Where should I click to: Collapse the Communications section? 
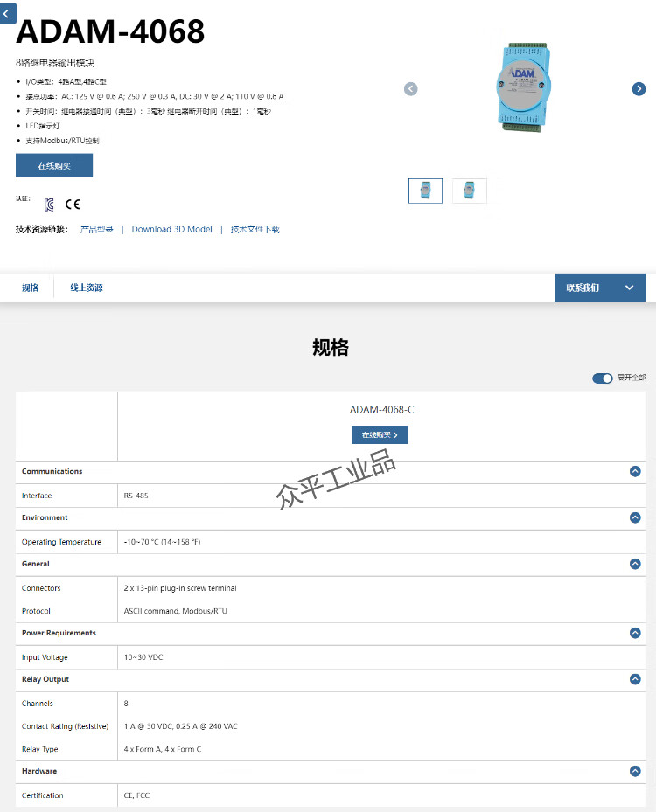click(635, 471)
